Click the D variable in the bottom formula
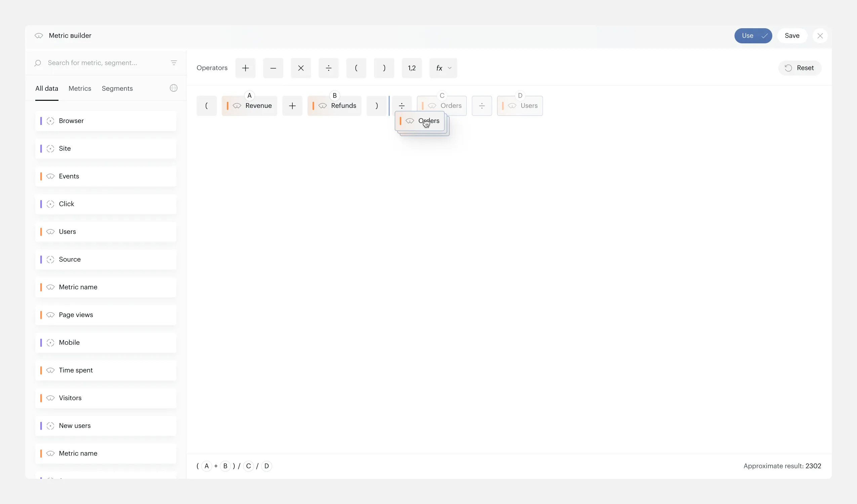The image size is (857, 504). tap(267, 466)
